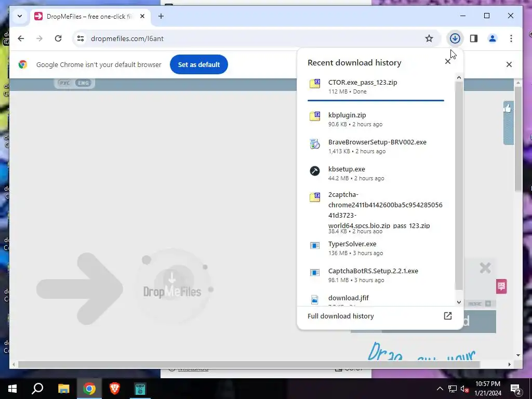
Task: Open kbplugin.zip download entry
Action: [376, 119]
